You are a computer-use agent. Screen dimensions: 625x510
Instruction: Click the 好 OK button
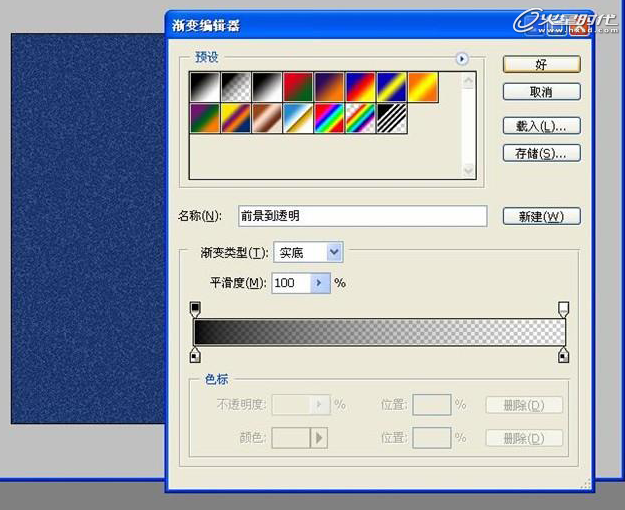point(541,64)
